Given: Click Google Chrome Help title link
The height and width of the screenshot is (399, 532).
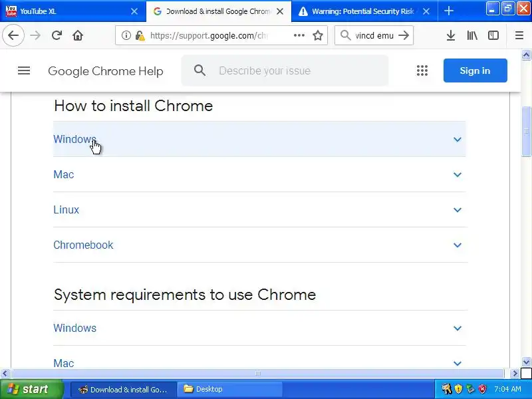Looking at the screenshot, I should pos(106,71).
